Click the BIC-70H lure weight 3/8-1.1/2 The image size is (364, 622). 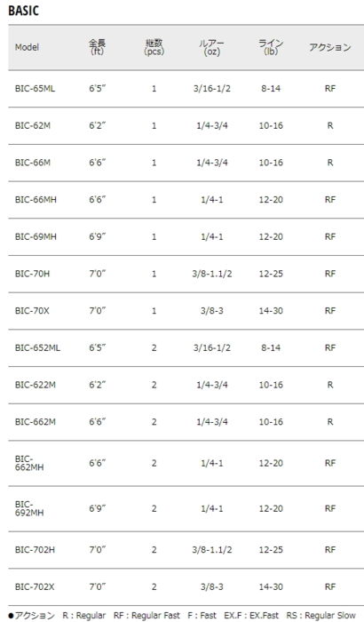211,274
